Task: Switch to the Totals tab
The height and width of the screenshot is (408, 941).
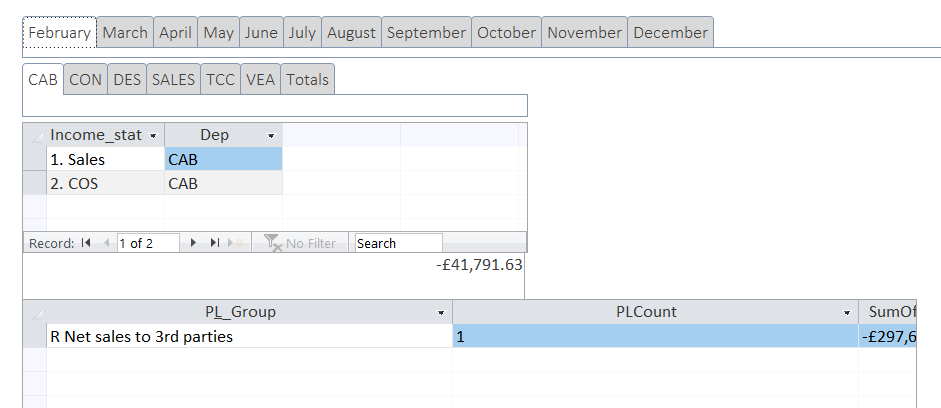Action: pos(307,80)
